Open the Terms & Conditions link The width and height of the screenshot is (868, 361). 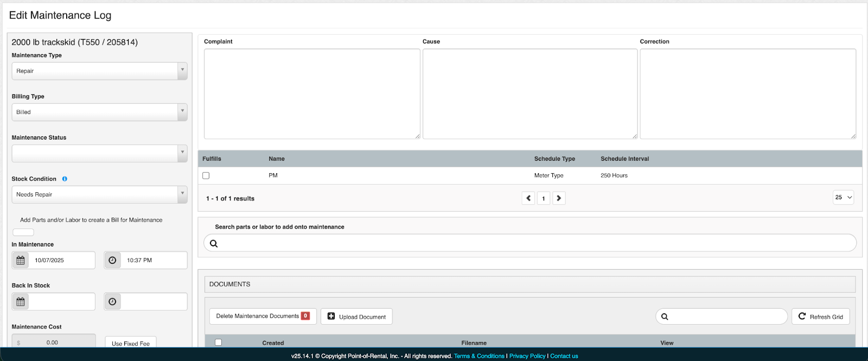[479, 356]
